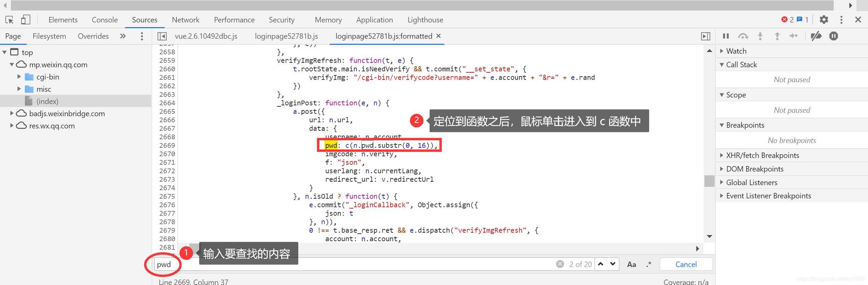Image resolution: width=868 pixels, height=285 pixels.
Task: Click the code editor vertical scrollbar thumb
Action: pos(709,181)
